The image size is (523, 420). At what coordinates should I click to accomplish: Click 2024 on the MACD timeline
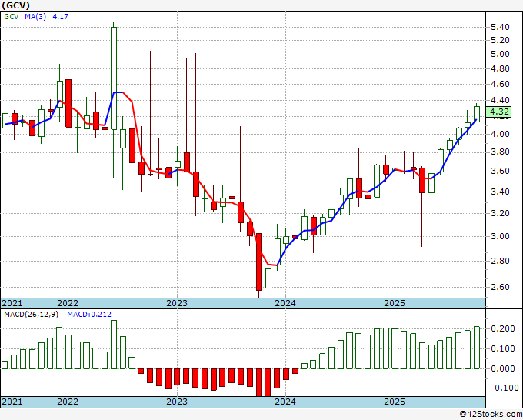[x=285, y=402]
